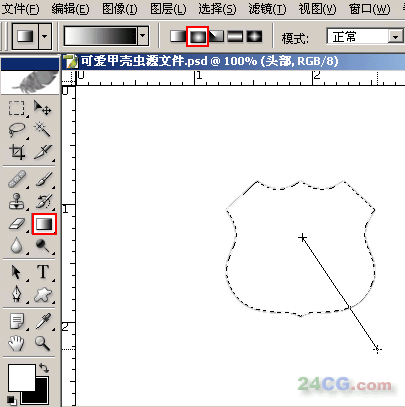Select the Type tool
This screenshot has width=405, height=407.
pyautogui.click(x=43, y=272)
